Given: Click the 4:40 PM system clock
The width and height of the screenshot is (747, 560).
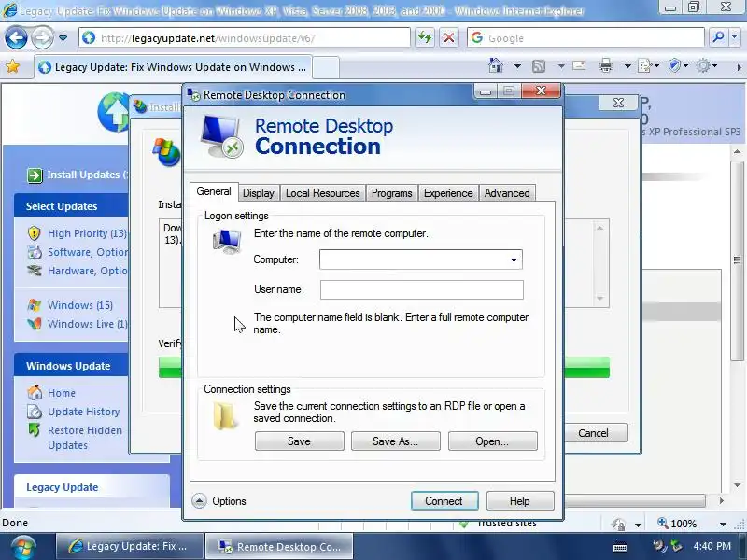Looking at the screenshot, I should 712,546.
